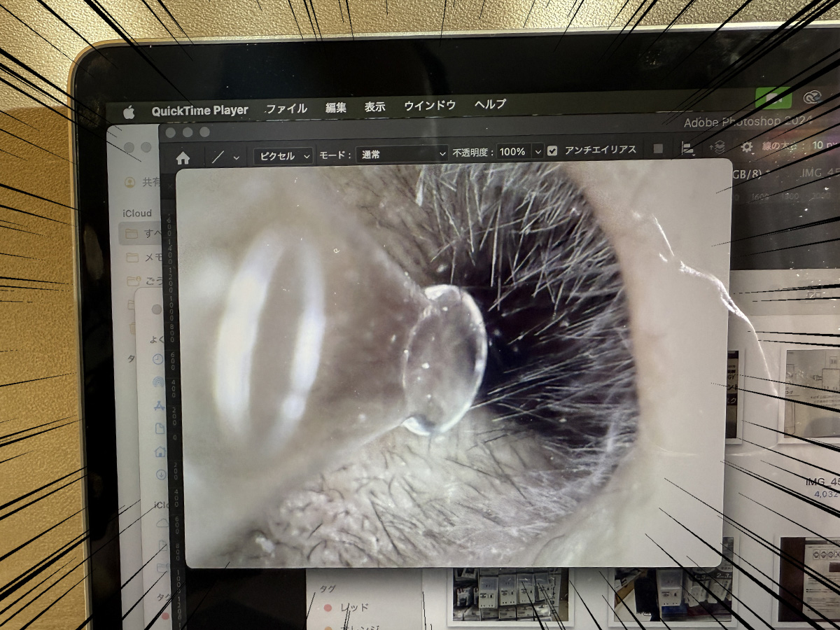
Task: Open the ウインドウ menu
Action: pyautogui.click(x=430, y=106)
